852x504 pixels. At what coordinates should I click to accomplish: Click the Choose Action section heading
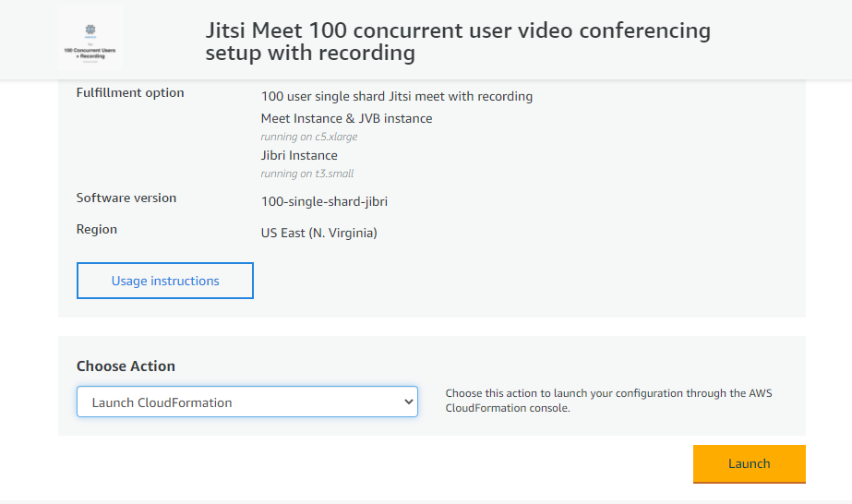point(126,366)
